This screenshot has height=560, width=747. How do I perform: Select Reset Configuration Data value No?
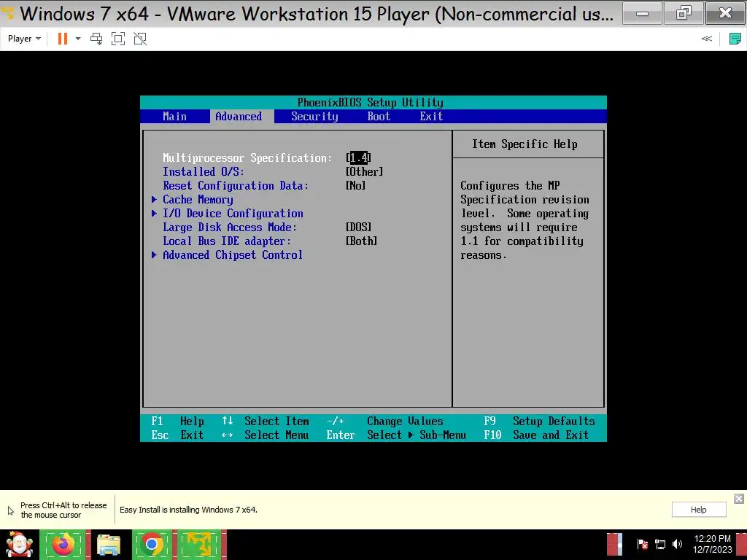point(355,185)
